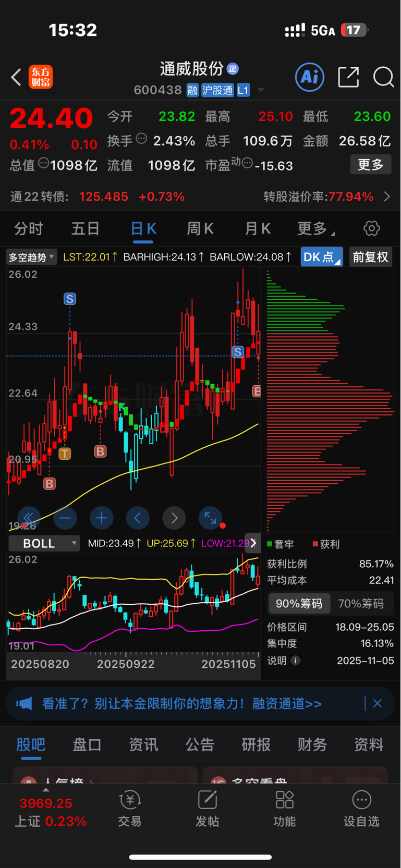Tap the BOLL sub-chart area
Viewport: 401px width, 868px height.
pyautogui.click(x=133, y=603)
